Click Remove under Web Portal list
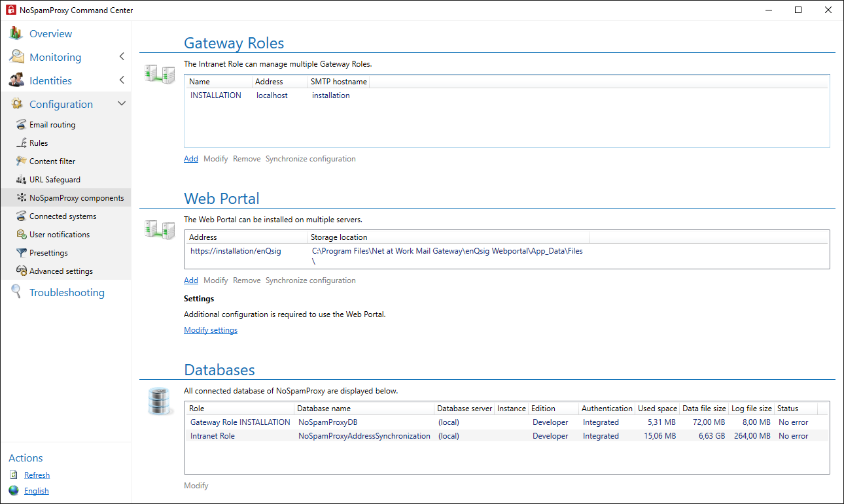This screenshot has height=504, width=844. [x=247, y=280]
